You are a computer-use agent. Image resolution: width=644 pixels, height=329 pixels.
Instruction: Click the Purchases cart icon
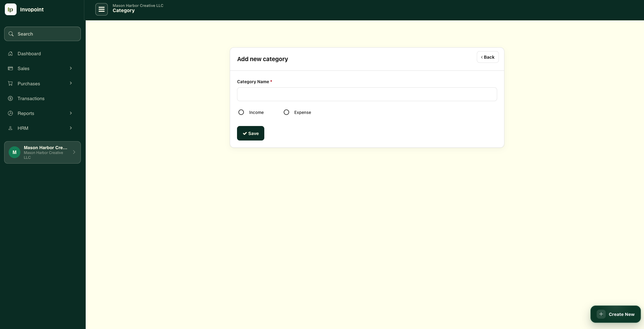click(x=10, y=84)
